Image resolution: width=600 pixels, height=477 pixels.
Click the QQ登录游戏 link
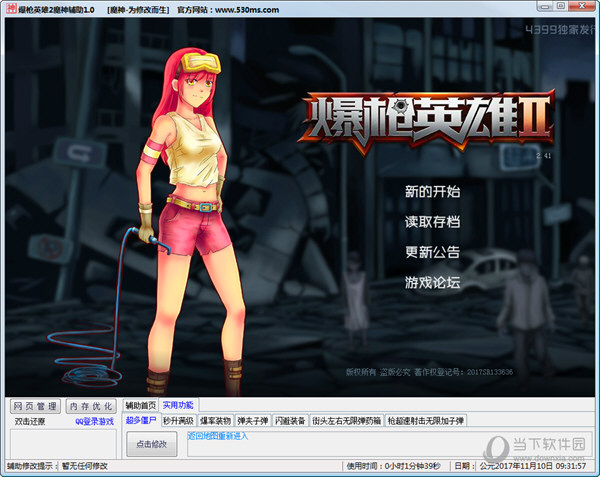point(95,422)
